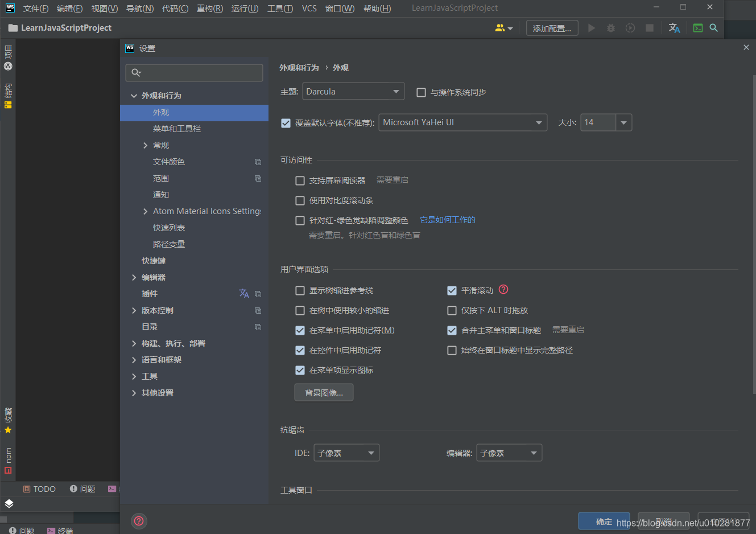Open the 帮助(H) menu

pyautogui.click(x=378, y=8)
